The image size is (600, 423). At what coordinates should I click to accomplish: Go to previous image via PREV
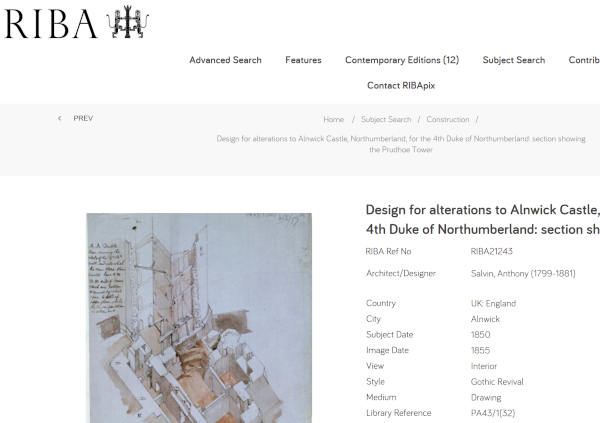pyautogui.click(x=83, y=118)
